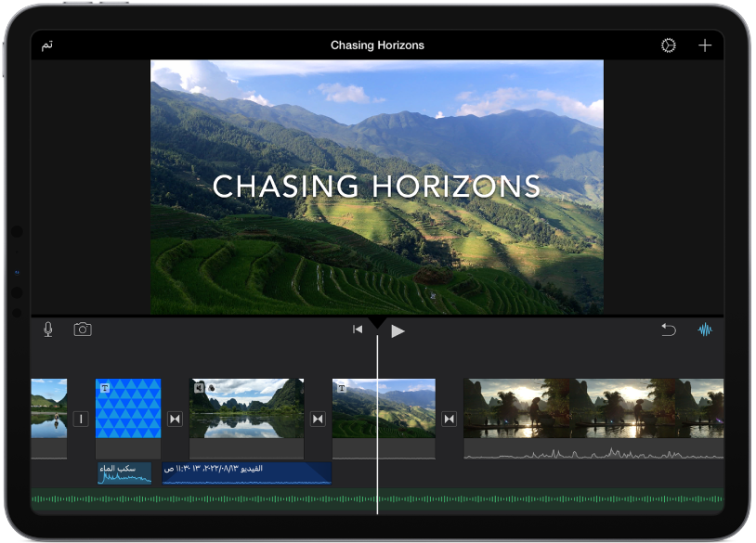The height and width of the screenshot is (543, 756).
Task: Play the movie preview
Action: click(x=398, y=330)
